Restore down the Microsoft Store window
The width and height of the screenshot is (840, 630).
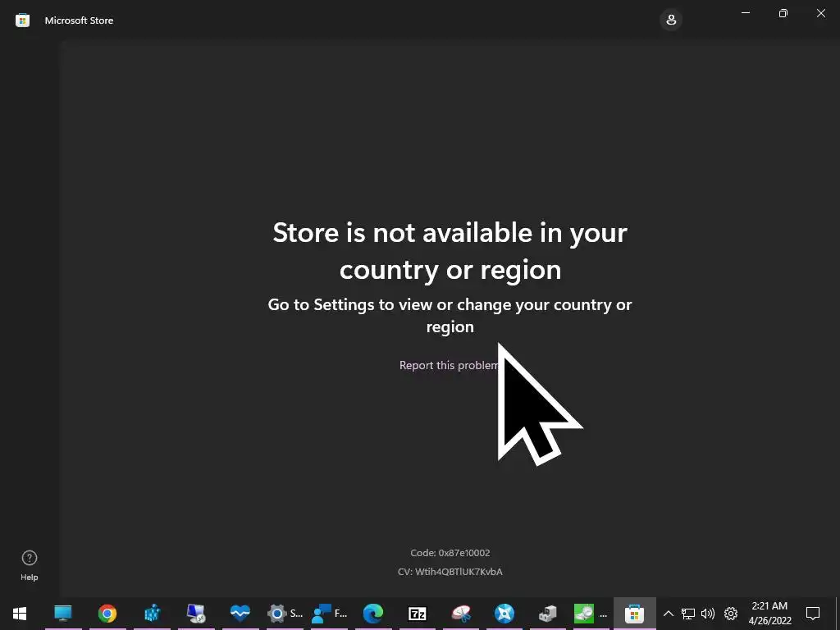coord(783,13)
